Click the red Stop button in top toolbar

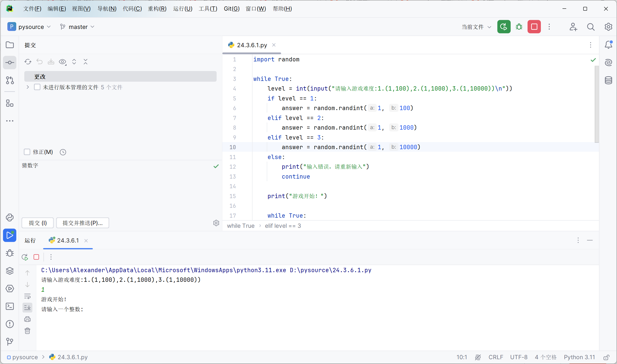point(534,27)
